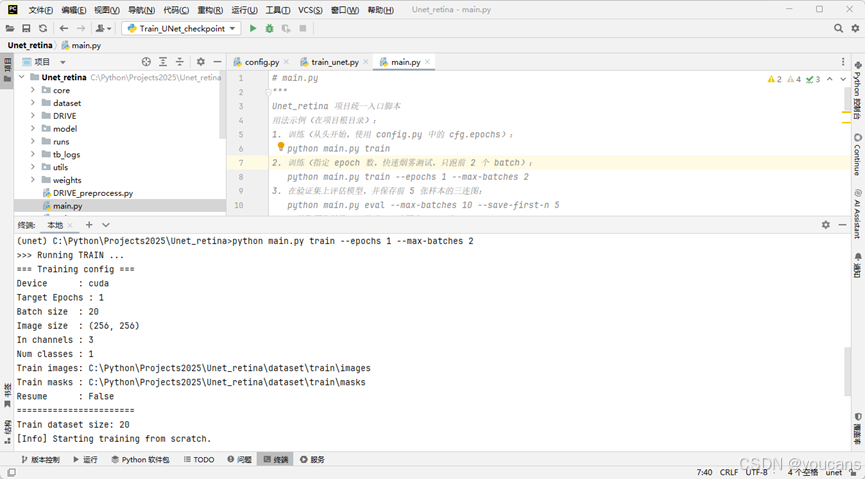The height and width of the screenshot is (479, 865).
Task: Collapse the Unet_retina root folder
Action: (22, 77)
